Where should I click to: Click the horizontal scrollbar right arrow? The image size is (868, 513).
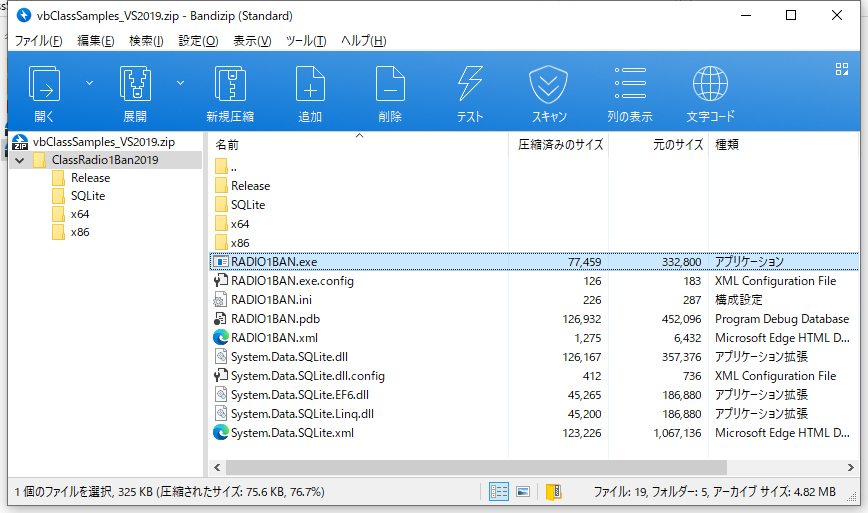[x=851, y=468]
